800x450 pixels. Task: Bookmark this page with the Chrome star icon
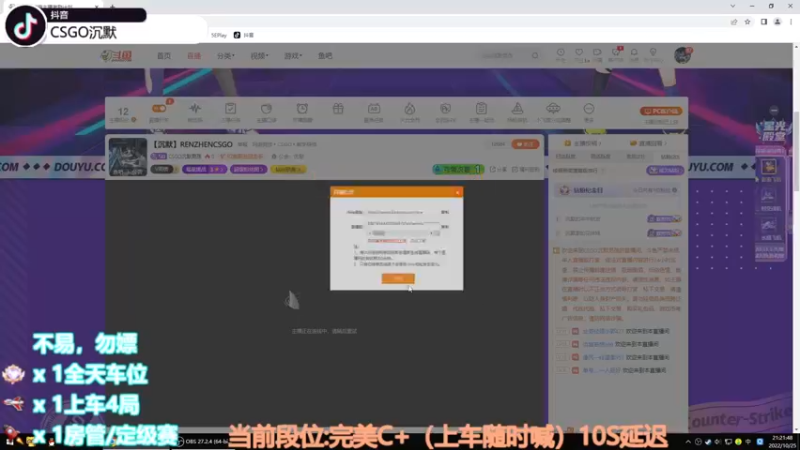pyautogui.click(x=747, y=22)
